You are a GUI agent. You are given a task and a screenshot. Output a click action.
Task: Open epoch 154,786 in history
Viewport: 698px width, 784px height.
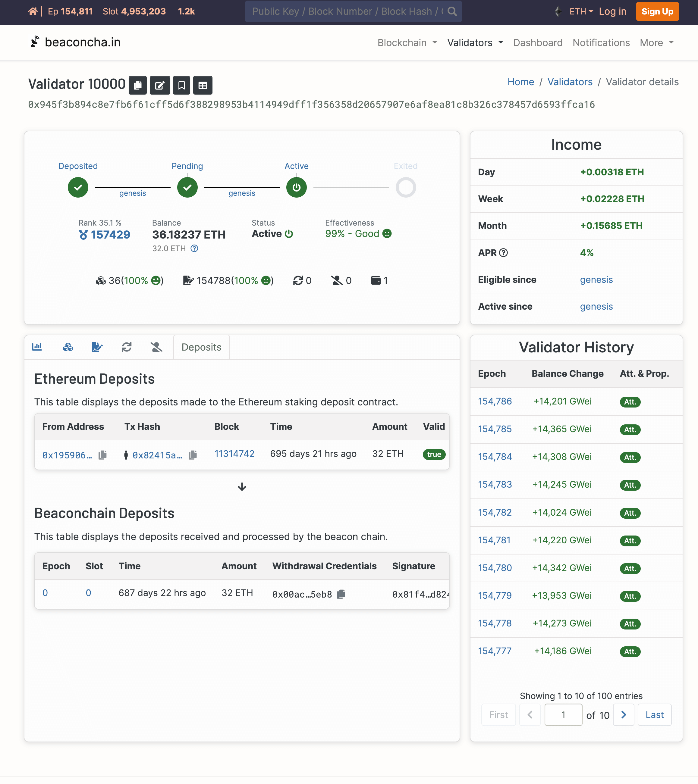point(495,401)
